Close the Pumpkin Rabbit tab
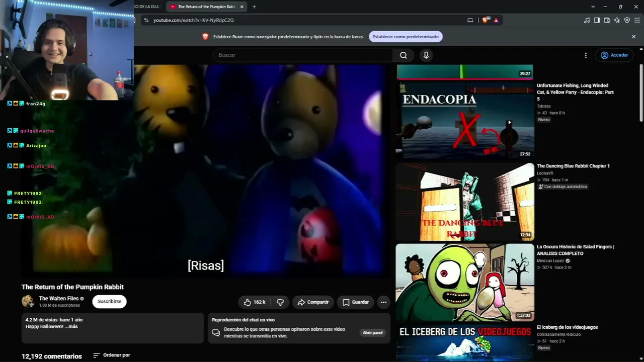 [x=242, y=7]
